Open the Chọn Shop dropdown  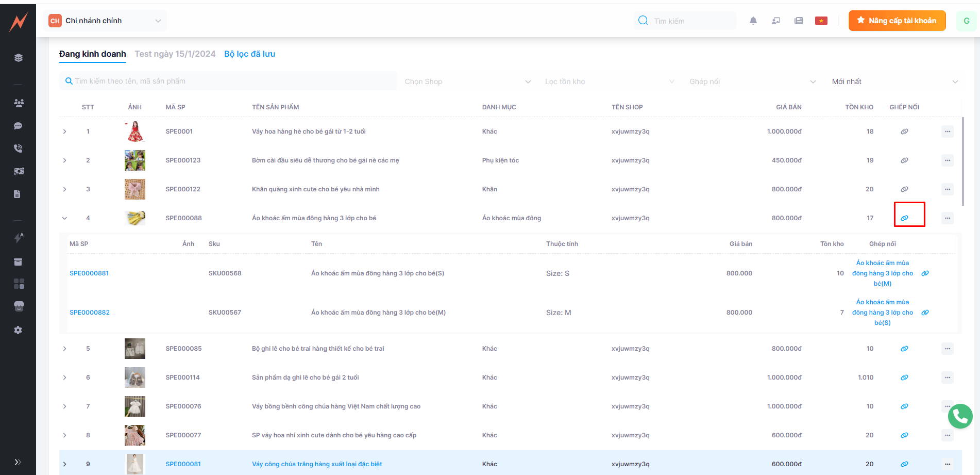[x=467, y=81]
